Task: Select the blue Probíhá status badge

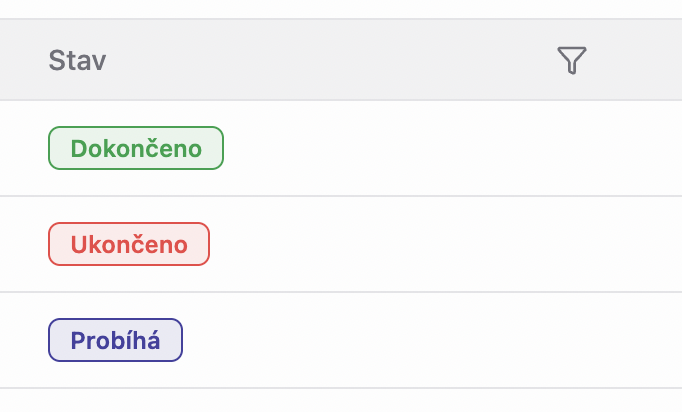Action: (116, 341)
